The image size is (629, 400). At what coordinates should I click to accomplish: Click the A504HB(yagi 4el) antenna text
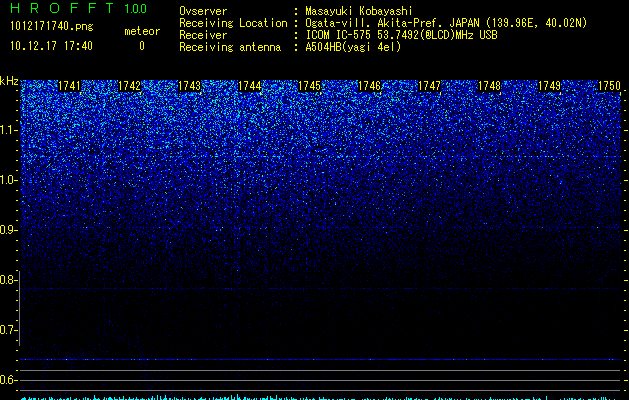click(353, 47)
